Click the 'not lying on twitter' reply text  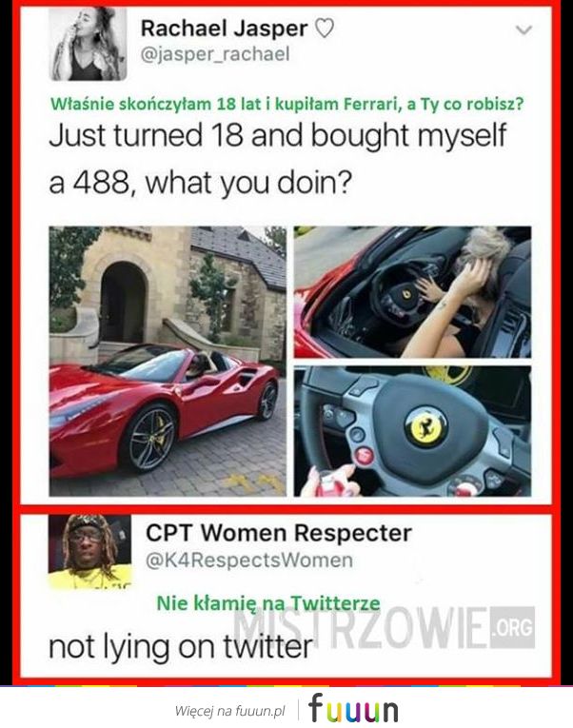coord(181,647)
